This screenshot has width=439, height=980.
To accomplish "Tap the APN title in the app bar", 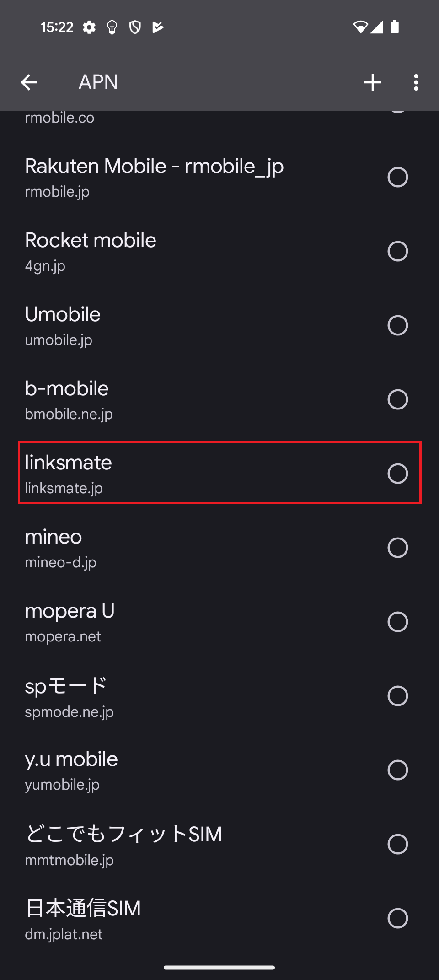I will pos(98,82).
